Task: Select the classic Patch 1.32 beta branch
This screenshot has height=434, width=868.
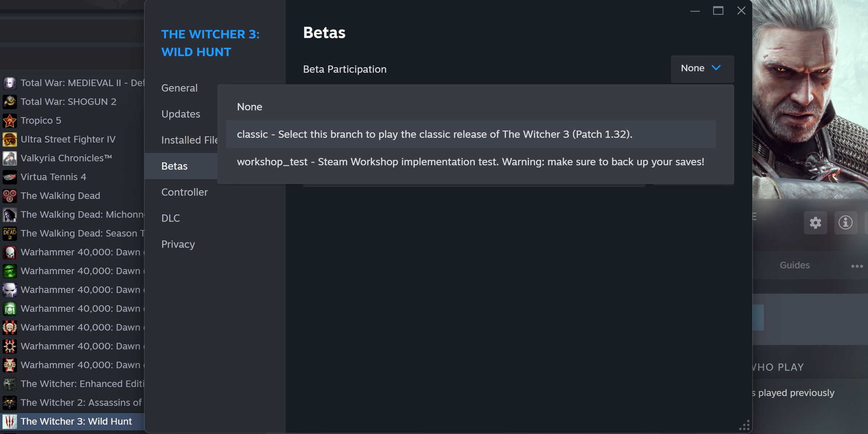Action: [x=434, y=133]
